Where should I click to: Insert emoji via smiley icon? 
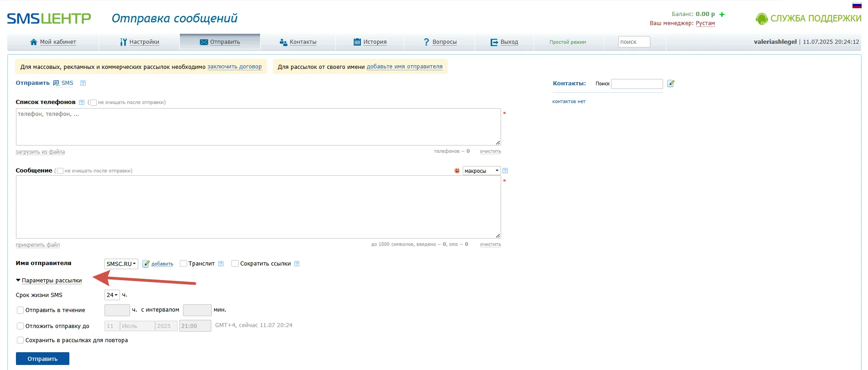point(457,171)
